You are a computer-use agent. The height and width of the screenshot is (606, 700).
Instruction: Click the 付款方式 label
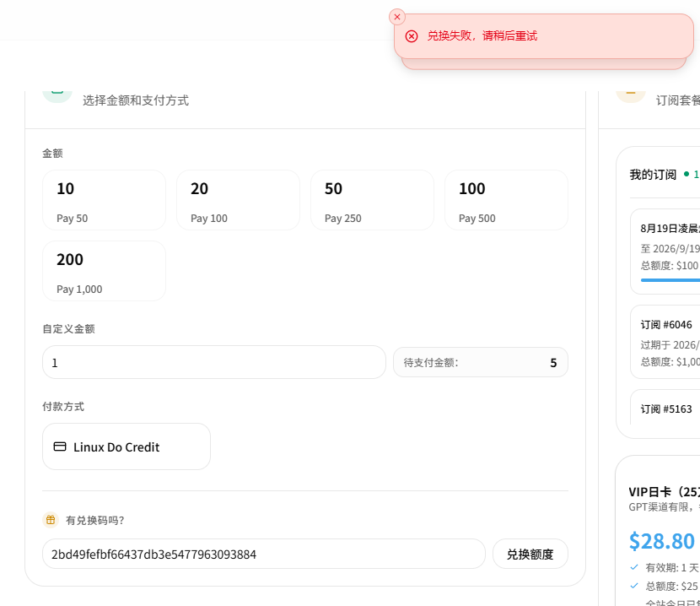coord(63,407)
